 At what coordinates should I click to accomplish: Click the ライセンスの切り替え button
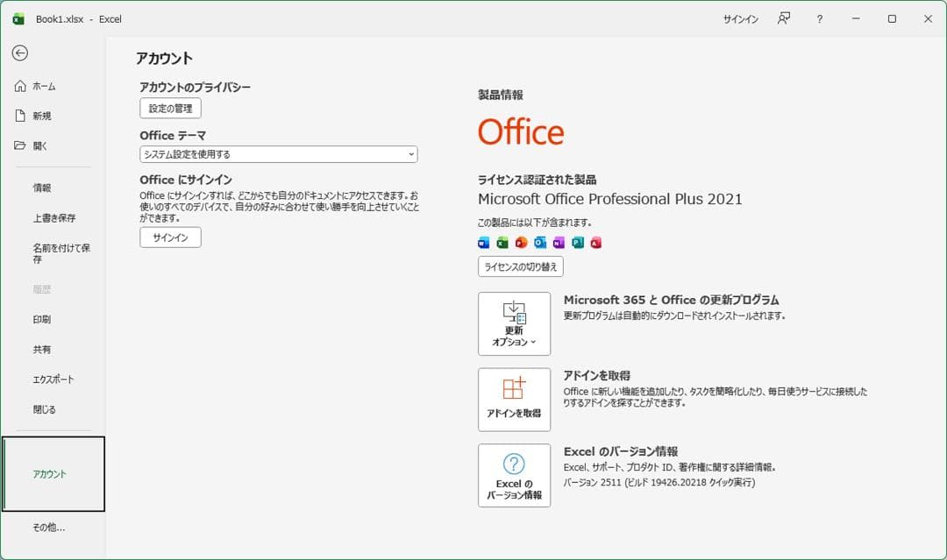[523, 267]
